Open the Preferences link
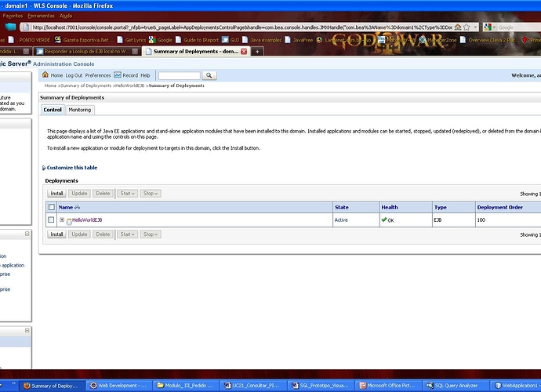541x392 pixels. tap(98, 75)
